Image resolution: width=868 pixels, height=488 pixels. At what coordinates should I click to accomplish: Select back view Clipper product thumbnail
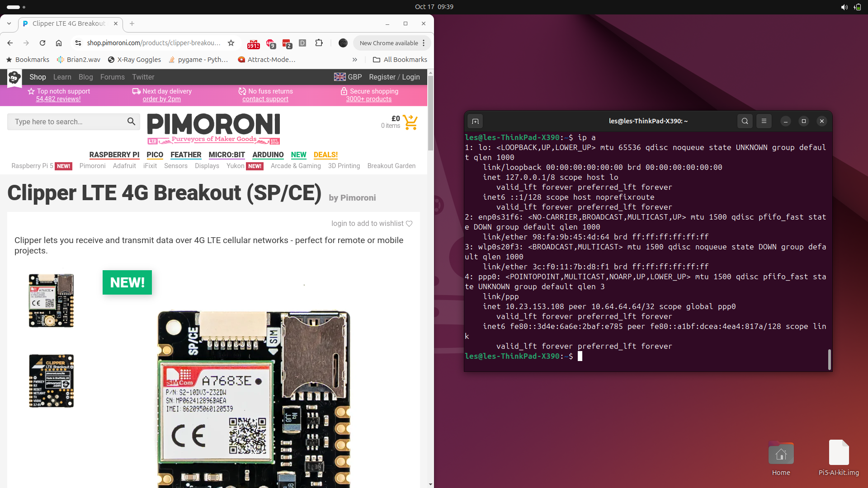coord(51,381)
